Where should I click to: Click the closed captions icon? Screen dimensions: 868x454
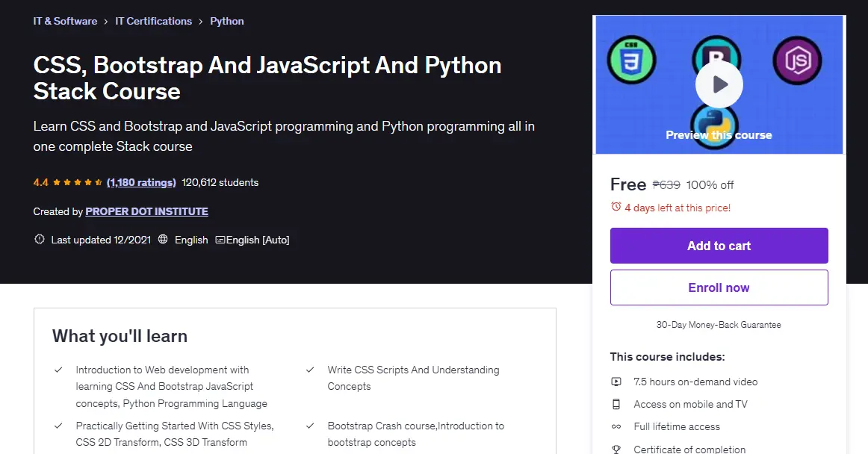pos(220,240)
